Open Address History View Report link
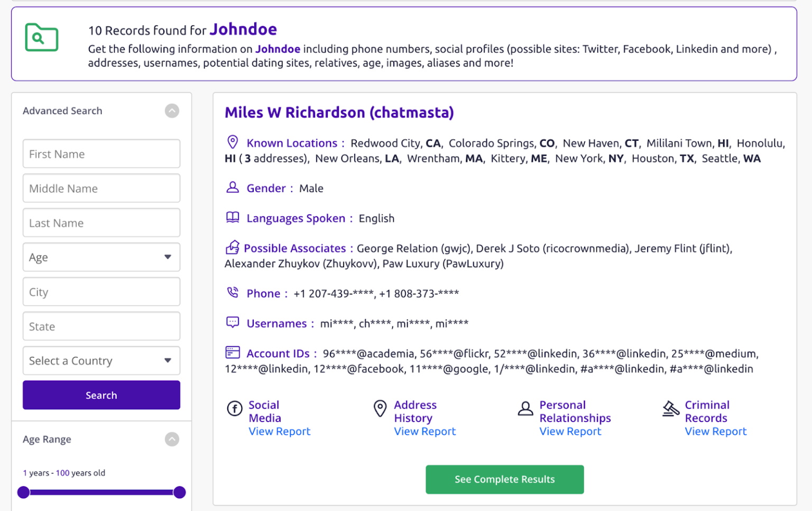Viewport: 812px width, 511px height. tap(425, 431)
